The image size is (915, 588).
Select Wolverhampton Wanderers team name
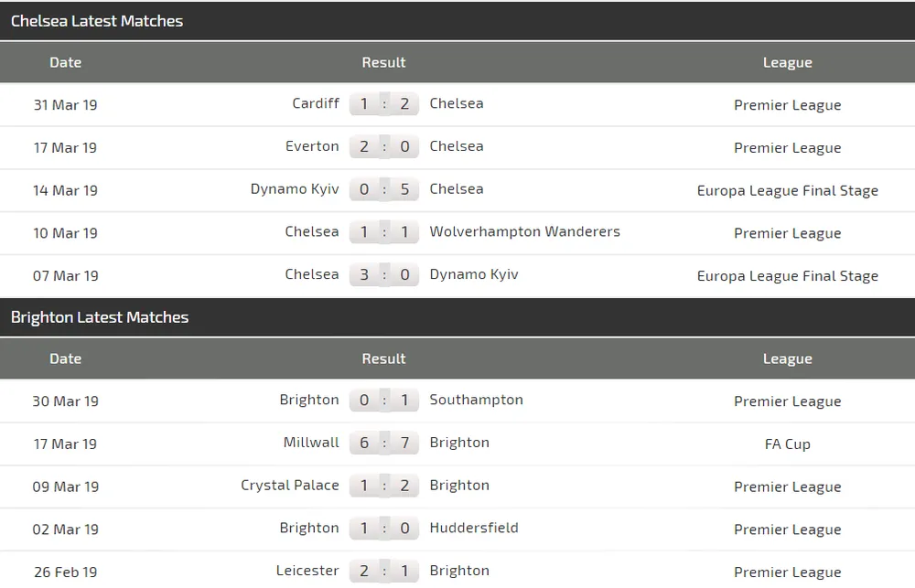[524, 231]
